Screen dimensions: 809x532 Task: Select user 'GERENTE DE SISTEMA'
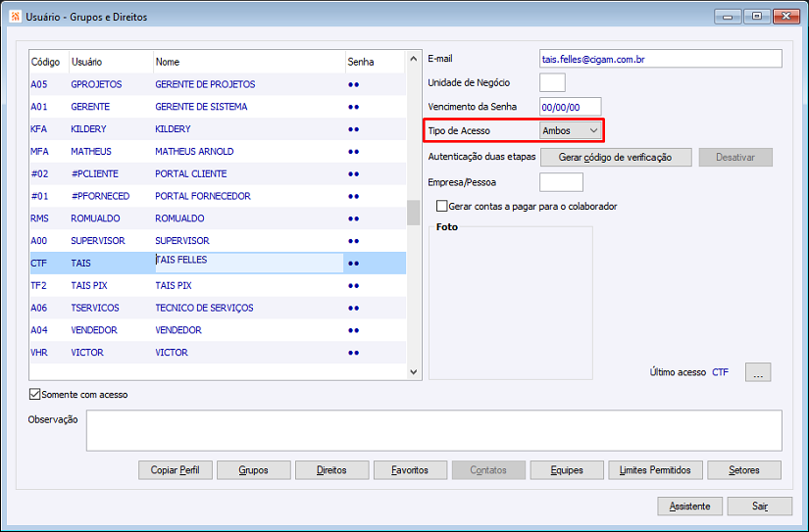click(x=218, y=107)
